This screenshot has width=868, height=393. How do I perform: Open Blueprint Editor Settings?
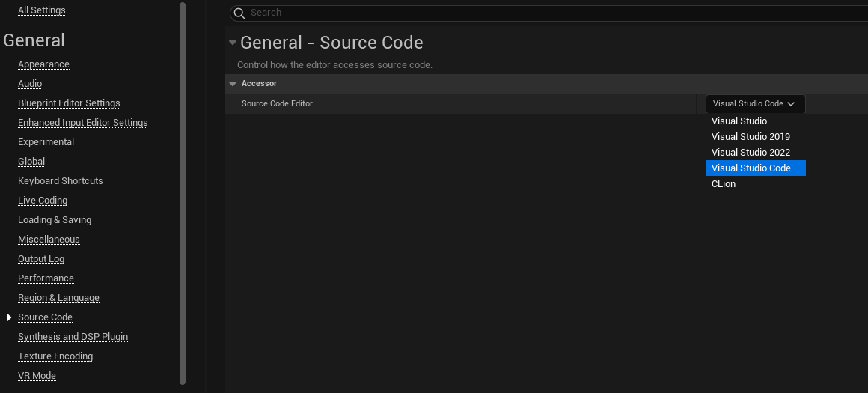click(69, 103)
